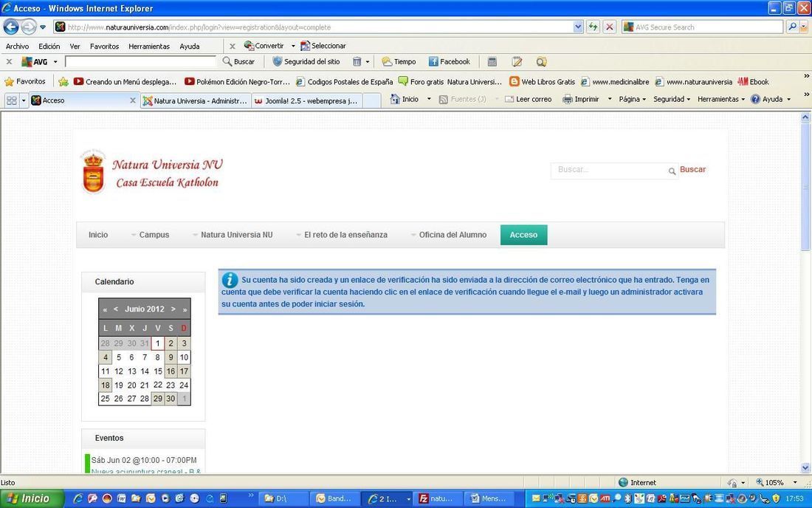Viewport: 812px width, 508px height.
Task: Open the Herramientas menu in the menu bar
Action: [148, 46]
